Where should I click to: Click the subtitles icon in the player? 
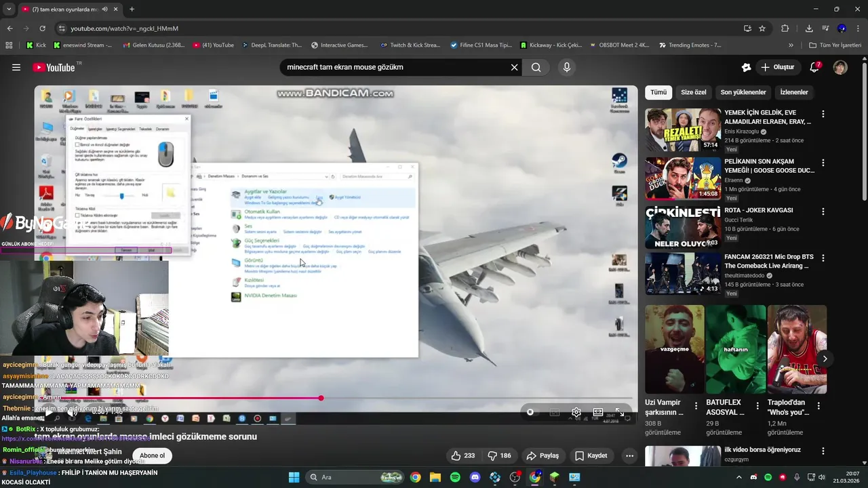click(x=555, y=412)
